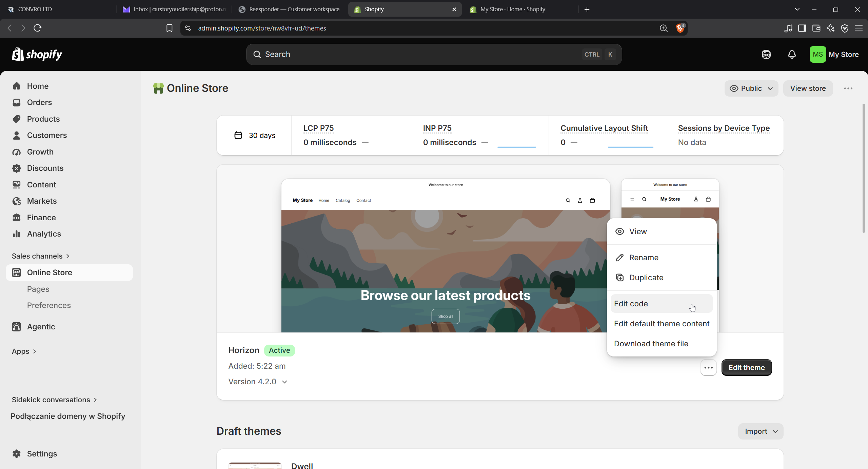Image resolution: width=868 pixels, height=469 pixels.
Task: Open the Brave VPN icon
Action: (845, 28)
